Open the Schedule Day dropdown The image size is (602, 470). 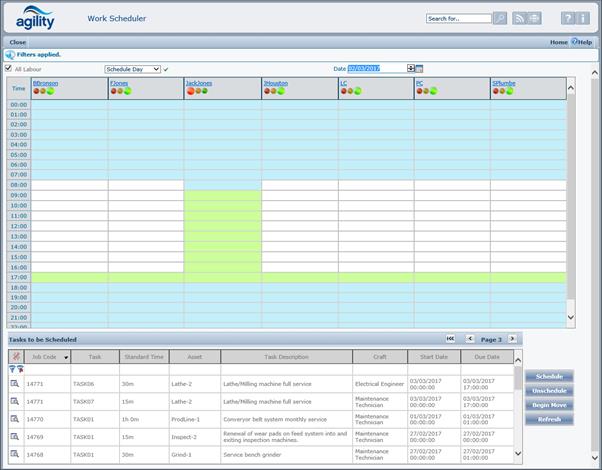click(132, 69)
